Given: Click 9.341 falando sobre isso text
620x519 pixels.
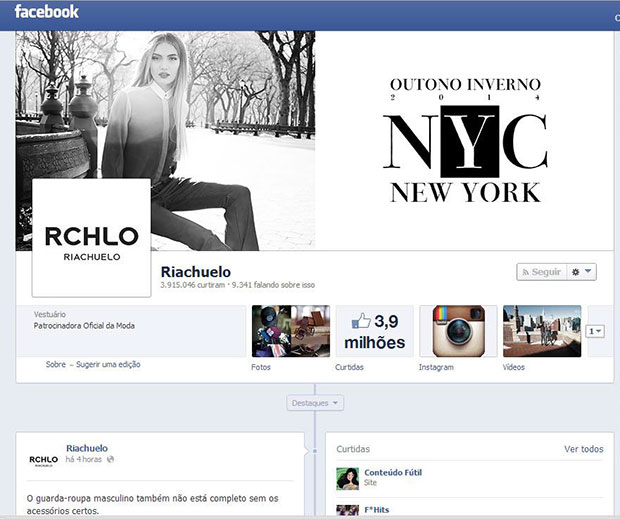Looking at the screenshot, I should [273, 285].
